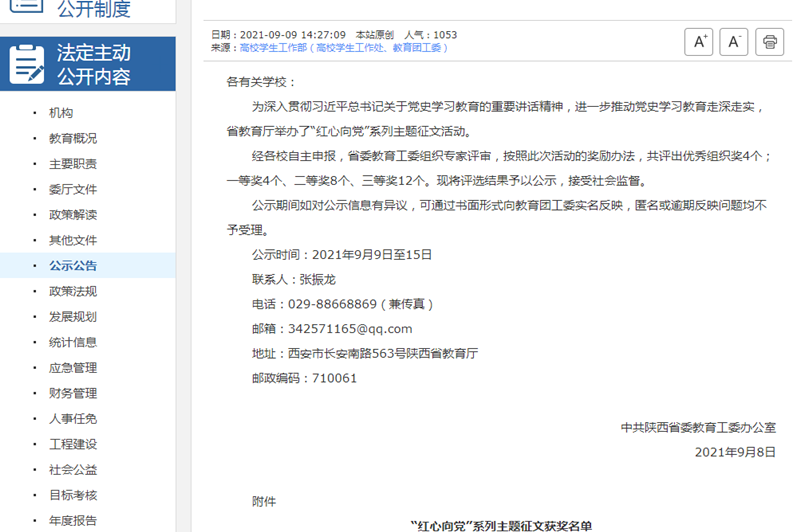Viewport: 800px width, 532px height.
Task: Open 其他文件 sidebar entry
Action: pyautogui.click(x=73, y=240)
